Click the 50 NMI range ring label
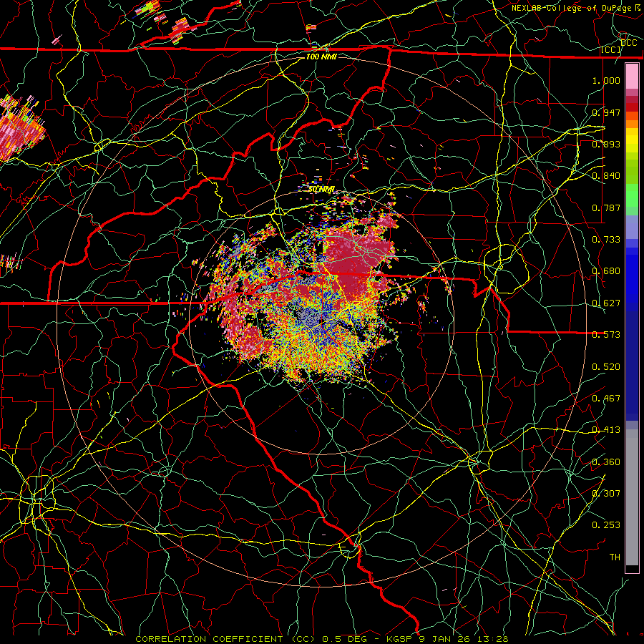 click(x=321, y=190)
